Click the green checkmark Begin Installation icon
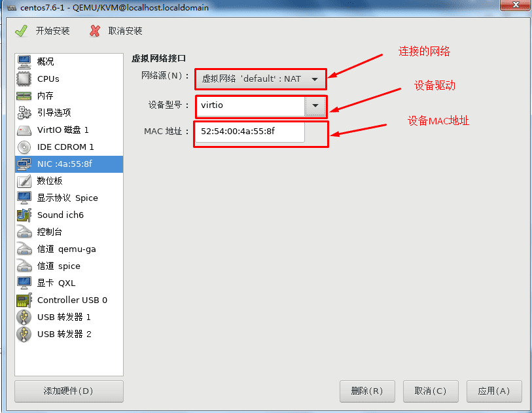 pos(22,31)
